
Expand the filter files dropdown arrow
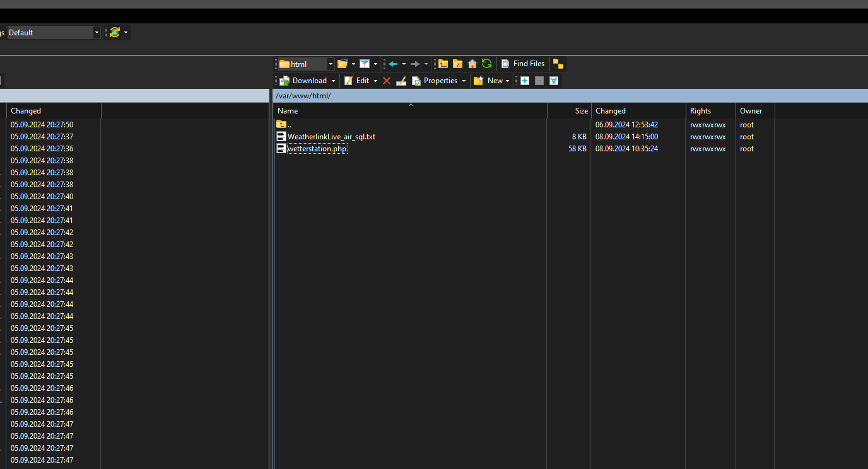375,64
